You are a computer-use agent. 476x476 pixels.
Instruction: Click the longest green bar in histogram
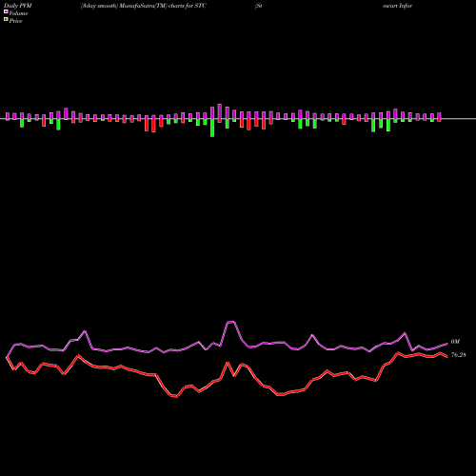(x=212, y=128)
